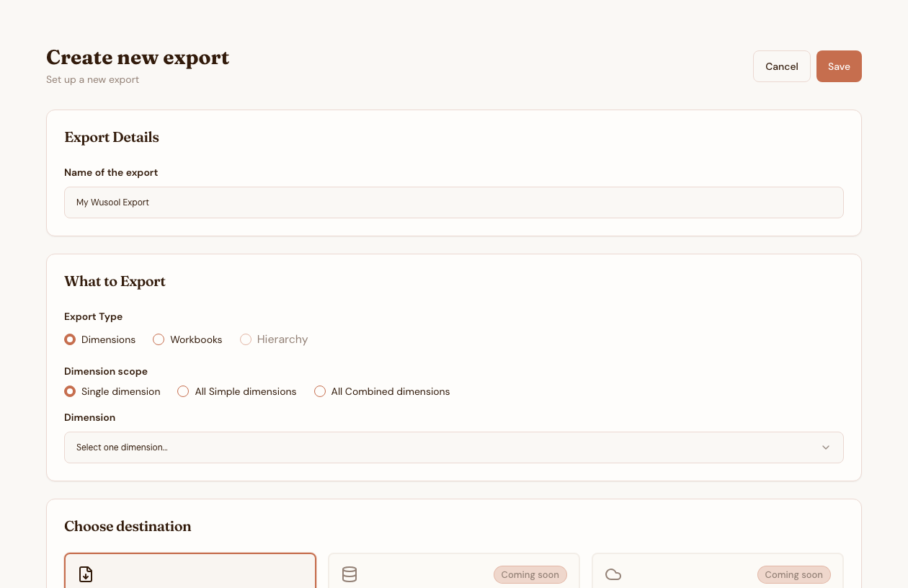Click the database destination icon

point(350,574)
